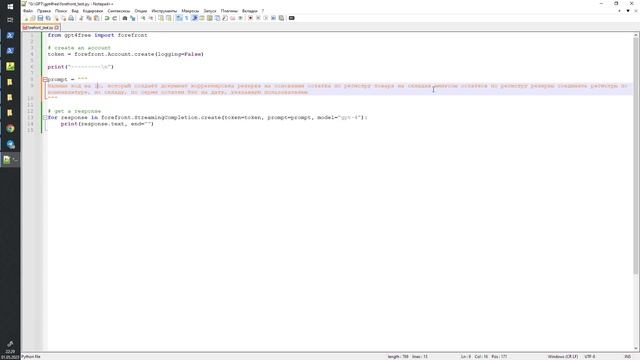Save the current recorded macro icon

tap(281, 18)
